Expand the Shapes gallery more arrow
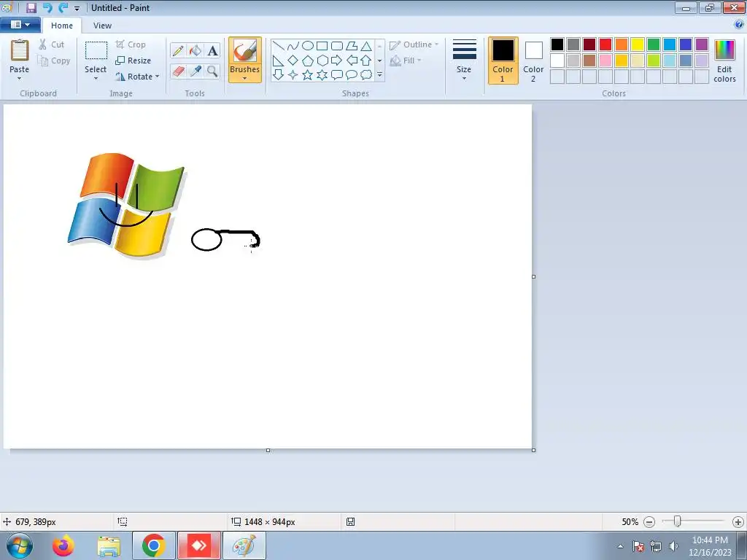 379,75
